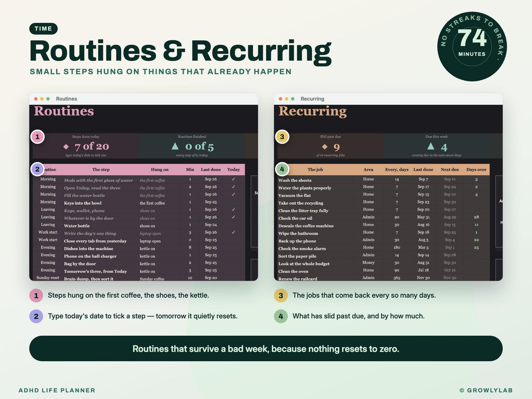Click 'Clean the oven' job
532x399 pixels.
(x=293, y=271)
